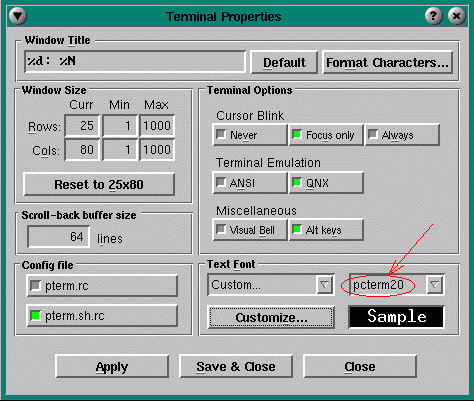The height and width of the screenshot is (401, 474).
Task: Enable the Visual Bell option
Action: pyautogui.click(x=250, y=230)
